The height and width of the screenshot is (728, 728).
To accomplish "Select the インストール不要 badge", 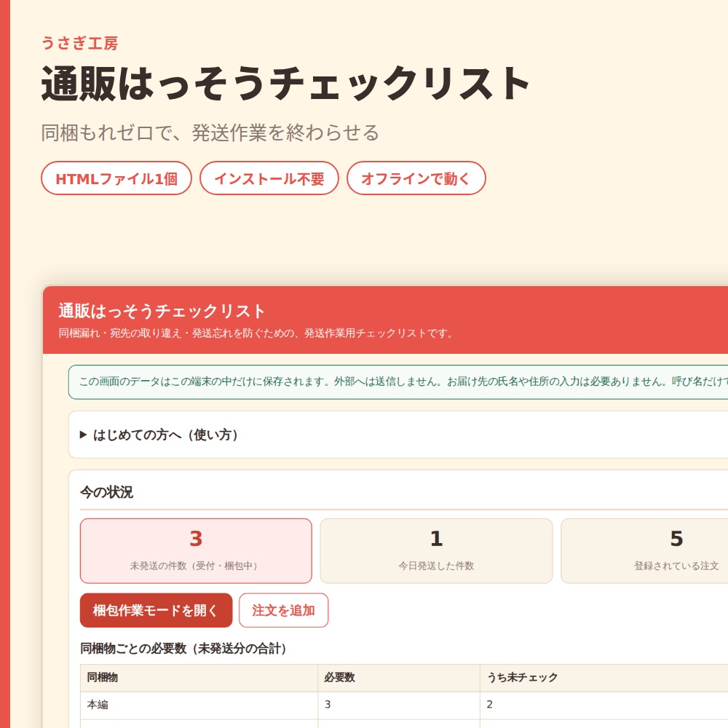I will pyautogui.click(x=269, y=178).
